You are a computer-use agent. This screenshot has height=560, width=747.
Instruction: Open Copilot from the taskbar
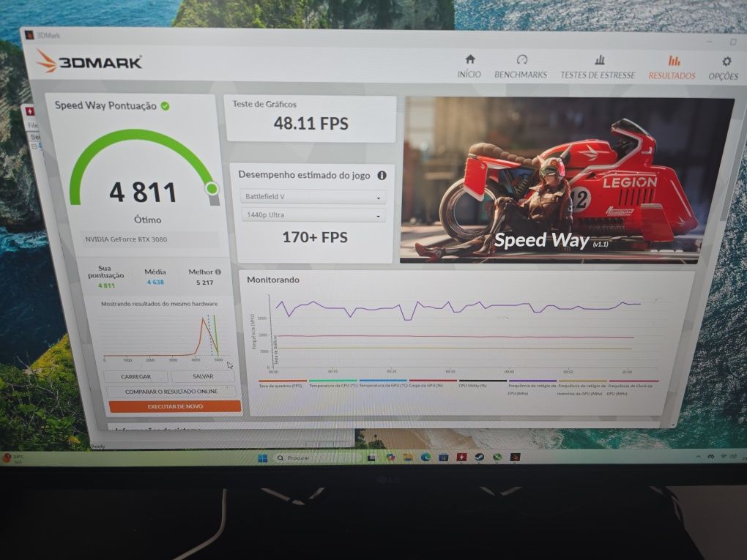(390, 458)
